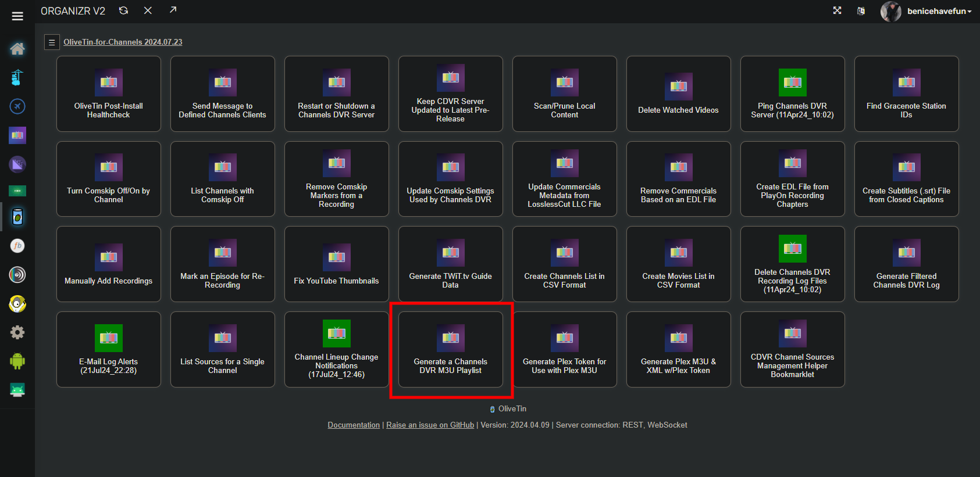Viewport: 980px width, 477px height.
Task: Click the green Android robot sidebar icon
Action: click(17, 361)
